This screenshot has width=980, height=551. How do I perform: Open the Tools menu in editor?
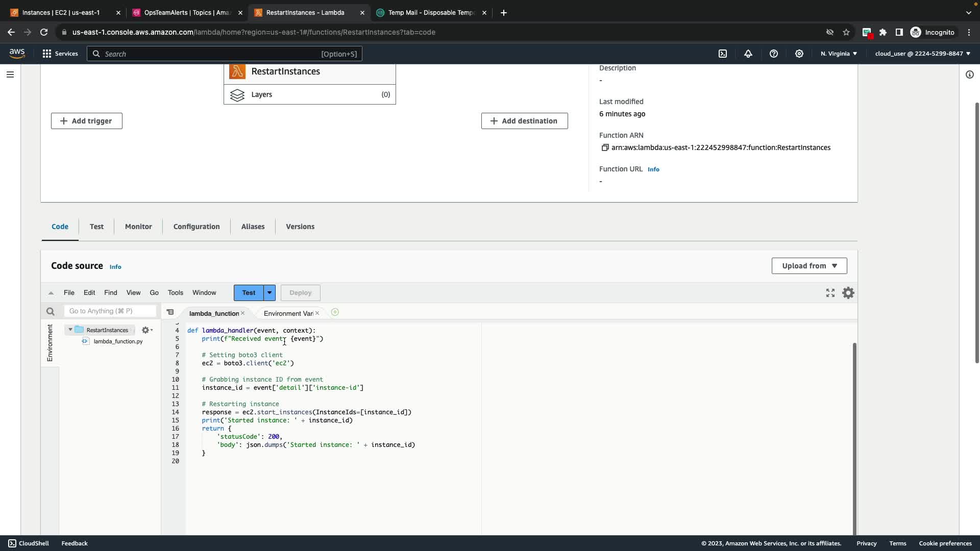(x=175, y=293)
